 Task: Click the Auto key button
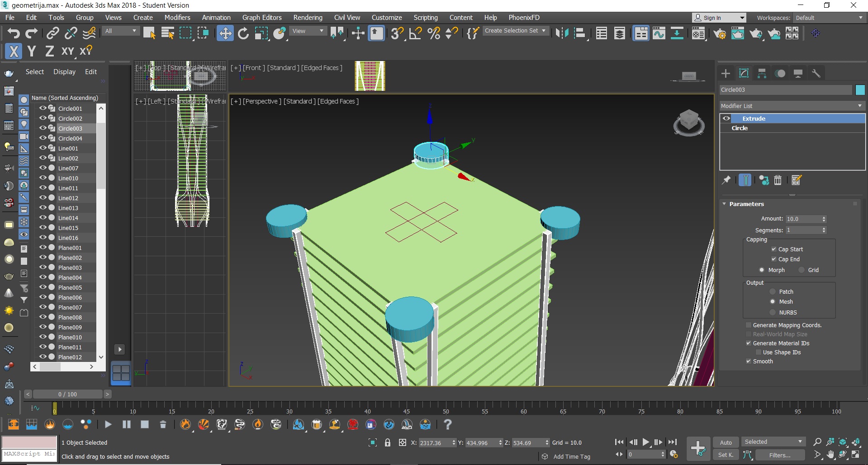tap(726, 442)
